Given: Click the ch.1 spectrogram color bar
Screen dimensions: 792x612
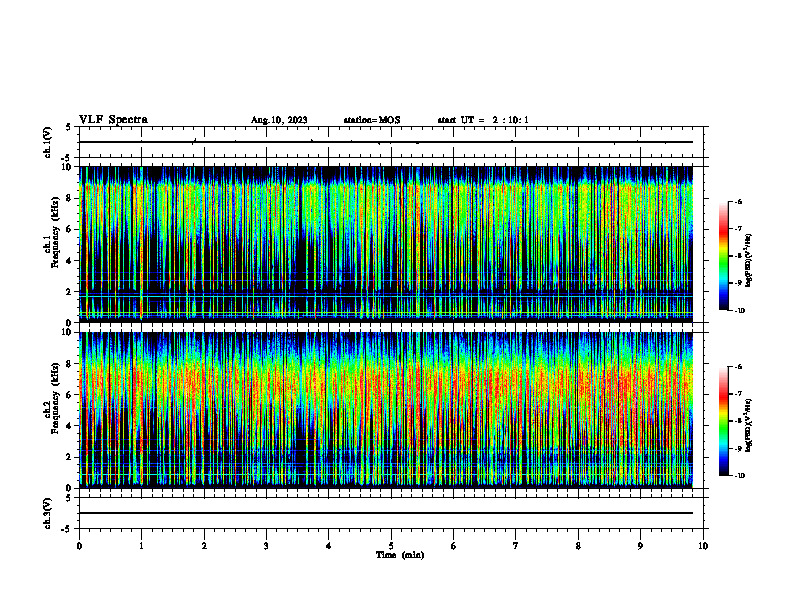Looking at the screenshot, I should coord(723,256).
